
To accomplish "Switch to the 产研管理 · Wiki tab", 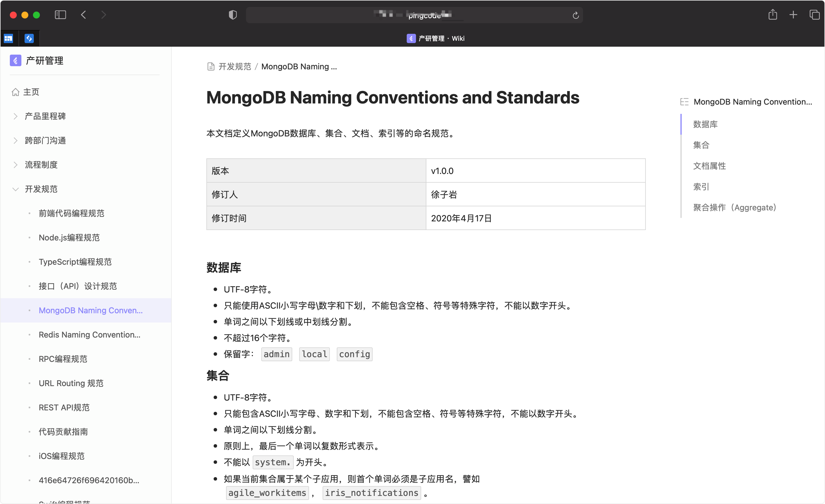I will [x=436, y=38].
